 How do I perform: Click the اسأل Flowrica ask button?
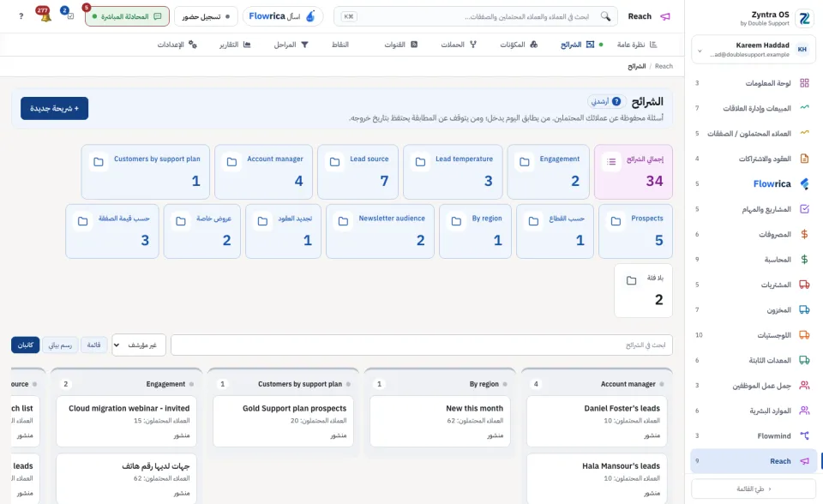point(282,16)
